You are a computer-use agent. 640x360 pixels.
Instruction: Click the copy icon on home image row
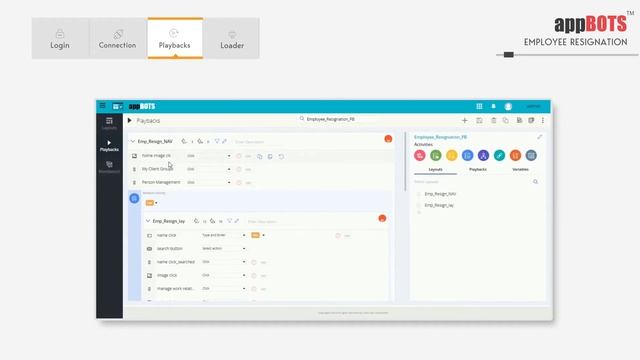tap(260, 156)
